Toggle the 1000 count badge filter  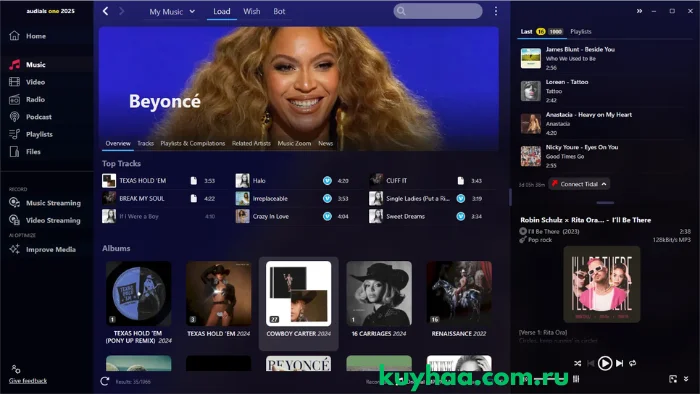[x=555, y=32]
